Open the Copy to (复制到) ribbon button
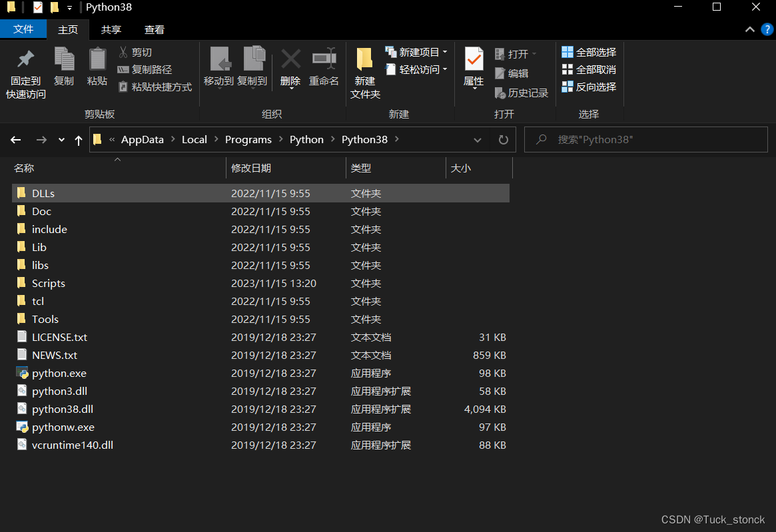Image resolution: width=776 pixels, height=532 pixels. click(252, 67)
